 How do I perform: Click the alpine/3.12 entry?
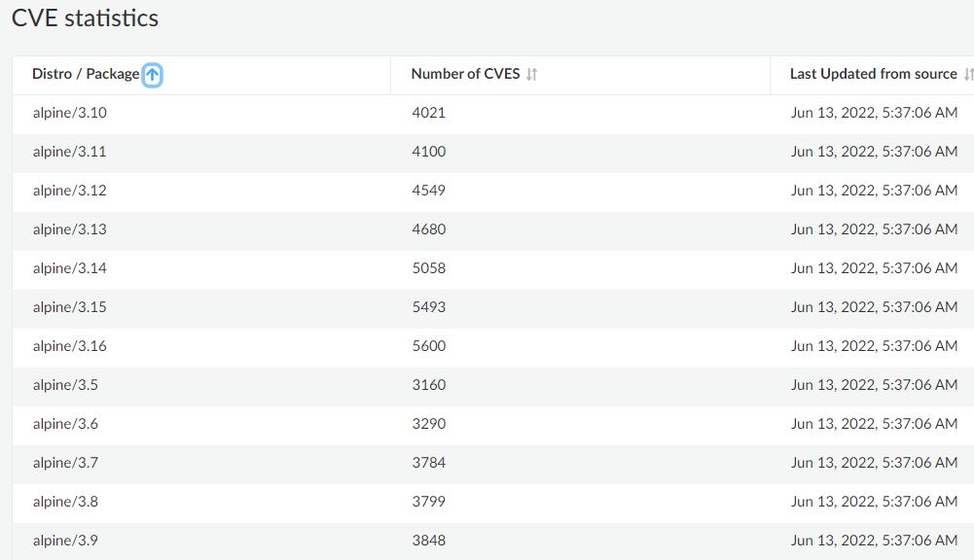click(x=69, y=191)
